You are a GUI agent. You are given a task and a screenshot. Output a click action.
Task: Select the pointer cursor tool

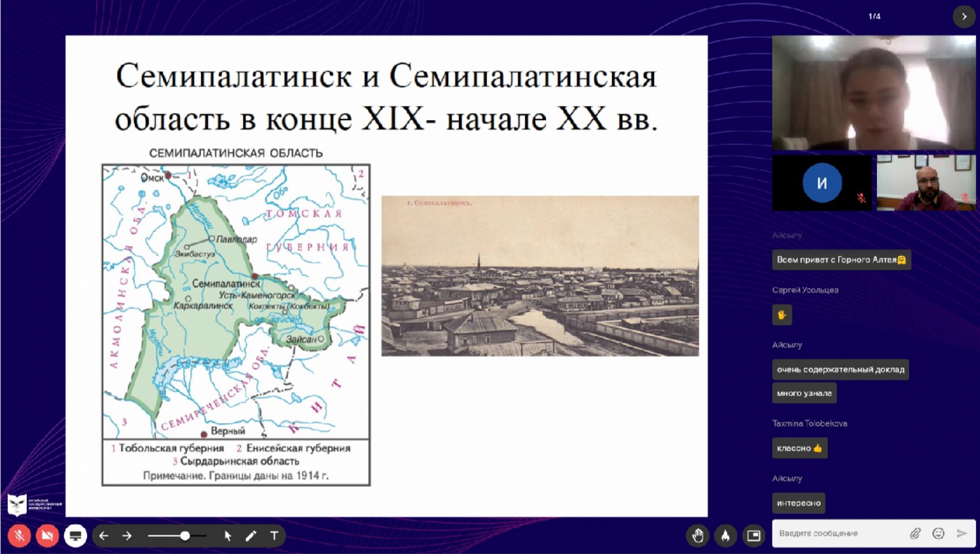[x=228, y=536]
